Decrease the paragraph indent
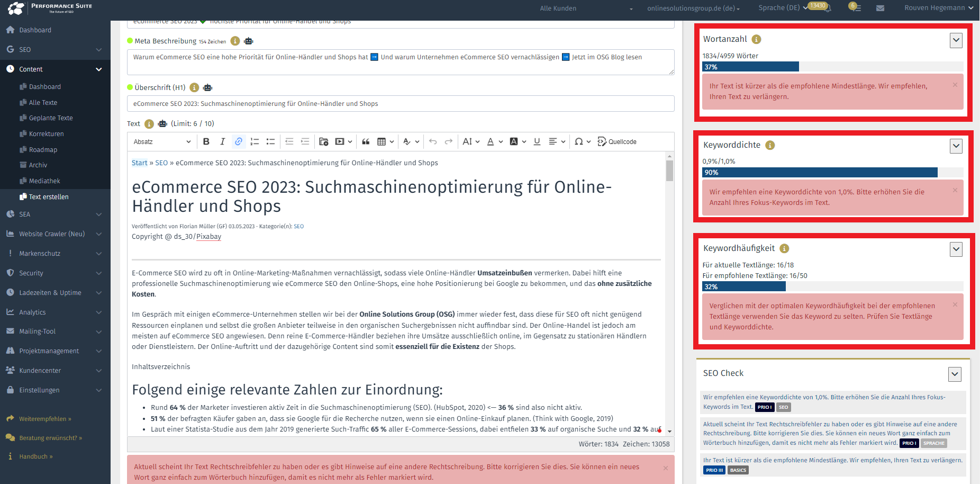The width and height of the screenshot is (980, 484). click(289, 141)
